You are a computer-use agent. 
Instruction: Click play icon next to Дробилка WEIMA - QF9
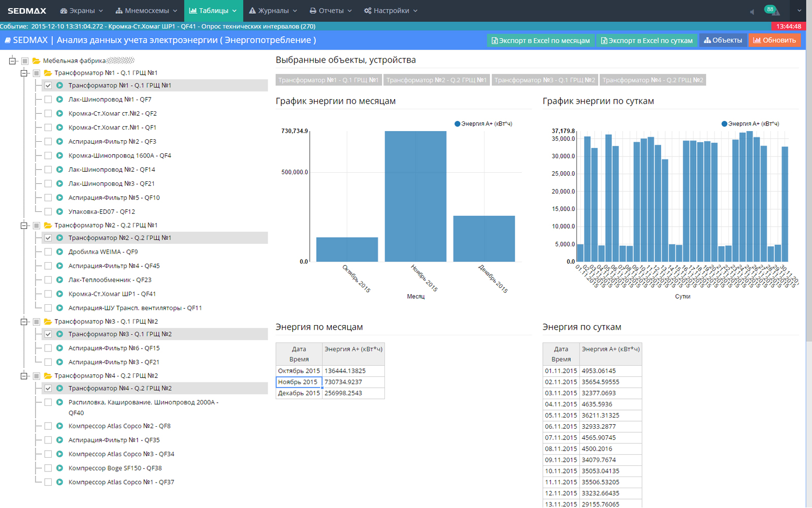pos(59,252)
